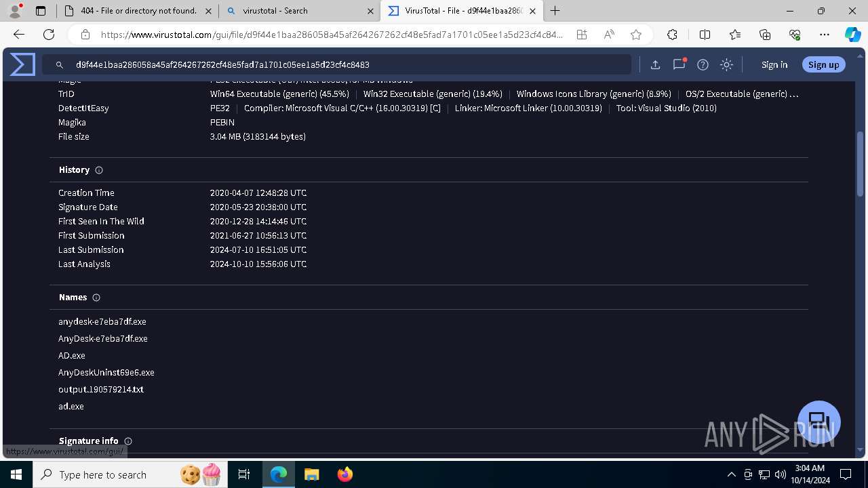Viewport: 868px width, 488px height.
Task: Click the Last Analysis date value
Action: [258, 264]
